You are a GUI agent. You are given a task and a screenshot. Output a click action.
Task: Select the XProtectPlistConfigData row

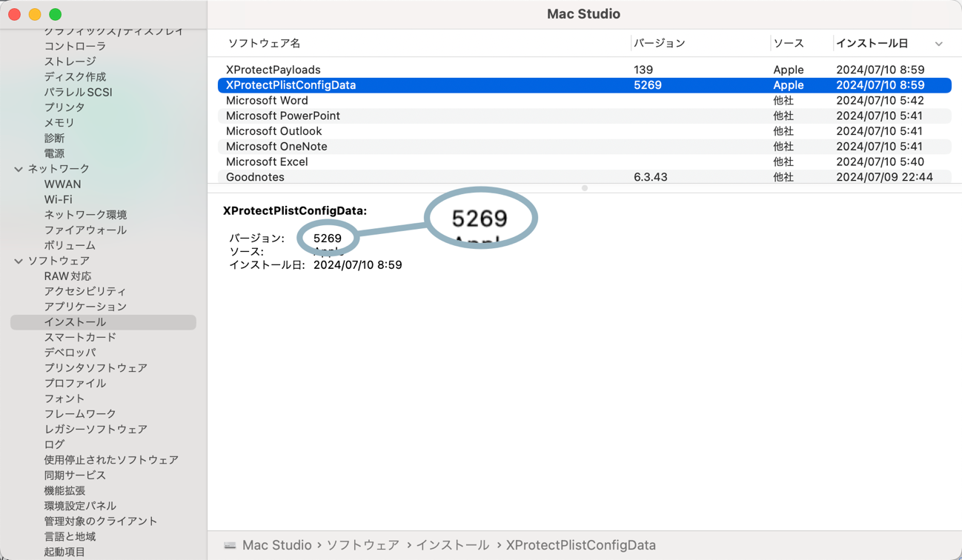click(584, 85)
